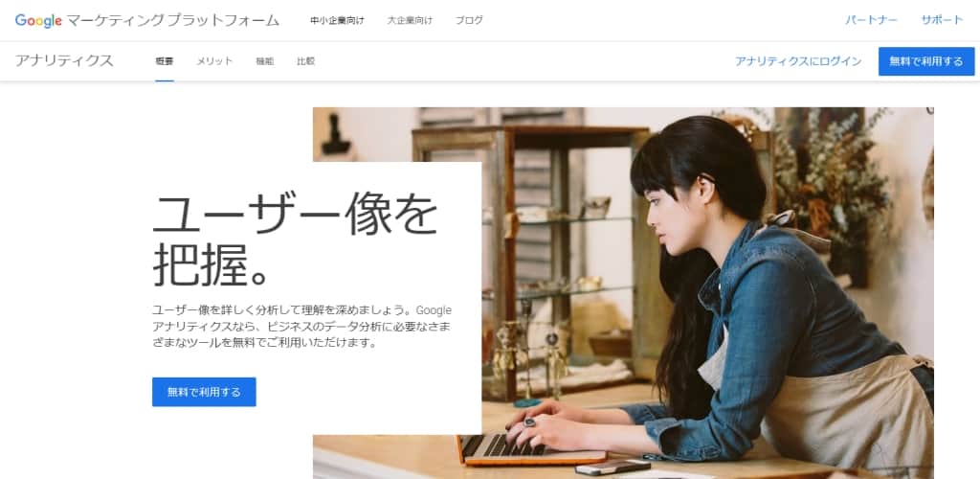Image resolution: width=980 pixels, height=479 pixels.
Task: Click the 無料で利用する button below the hero text
Action: tap(204, 392)
